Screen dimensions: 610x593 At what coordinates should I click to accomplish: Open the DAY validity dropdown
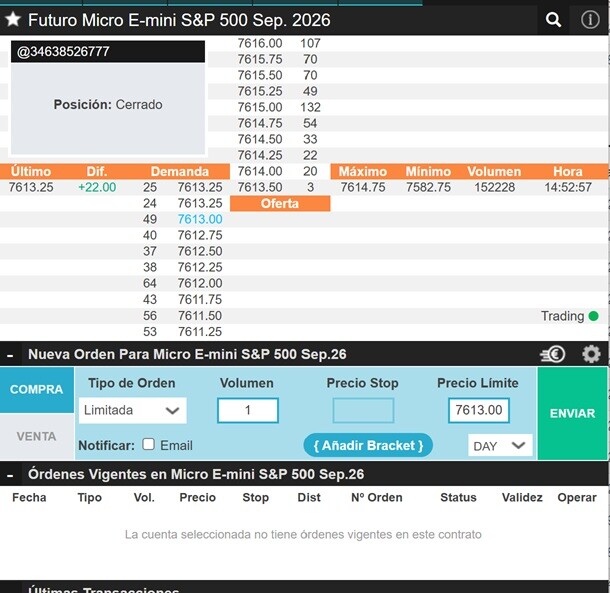pos(500,446)
